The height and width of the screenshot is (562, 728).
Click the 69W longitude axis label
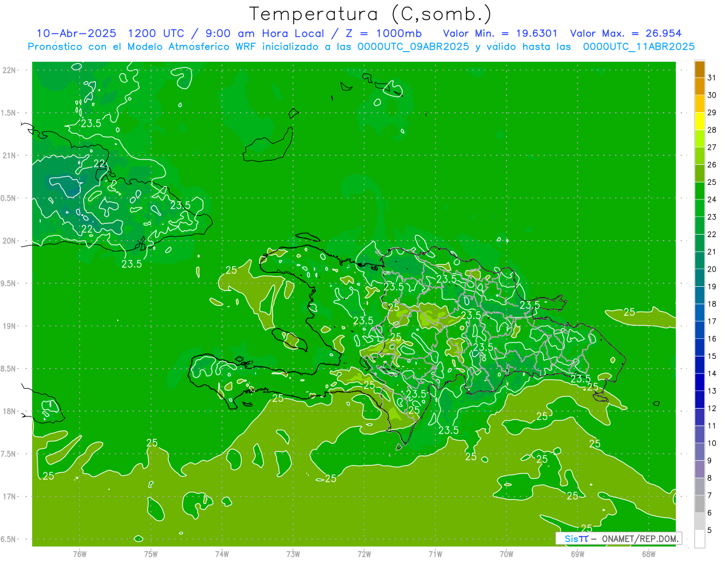tap(578, 554)
